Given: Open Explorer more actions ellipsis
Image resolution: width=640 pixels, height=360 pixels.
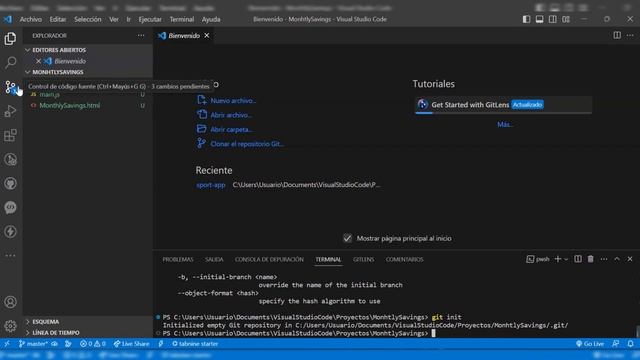Looking at the screenshot, I should 141,36.
